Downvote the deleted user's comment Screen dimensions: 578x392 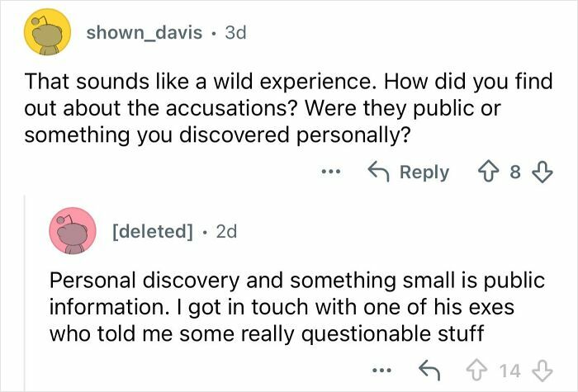(x=542, y=369)
